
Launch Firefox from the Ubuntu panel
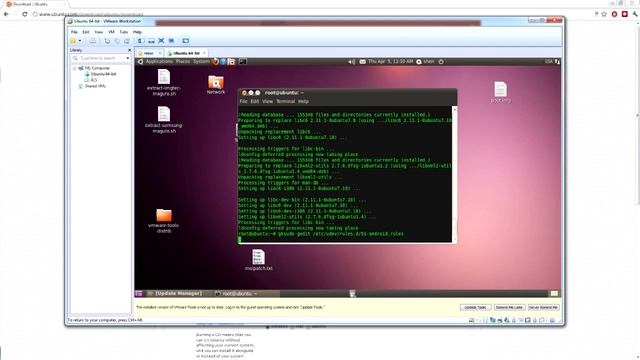(x=215, y=62)
